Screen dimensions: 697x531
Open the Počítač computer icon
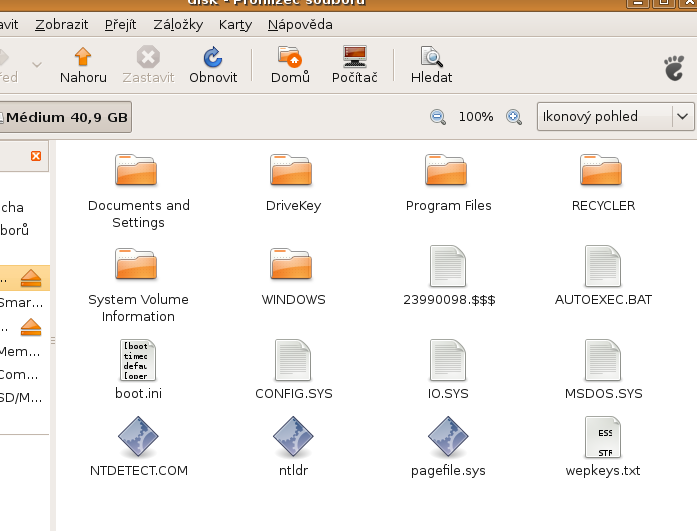[354, 57]
